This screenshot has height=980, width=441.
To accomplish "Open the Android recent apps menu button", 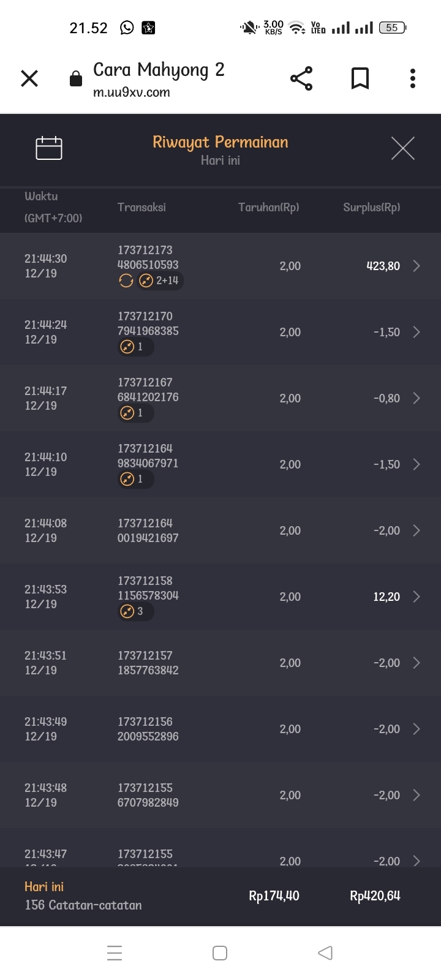I will click(115, 952).
